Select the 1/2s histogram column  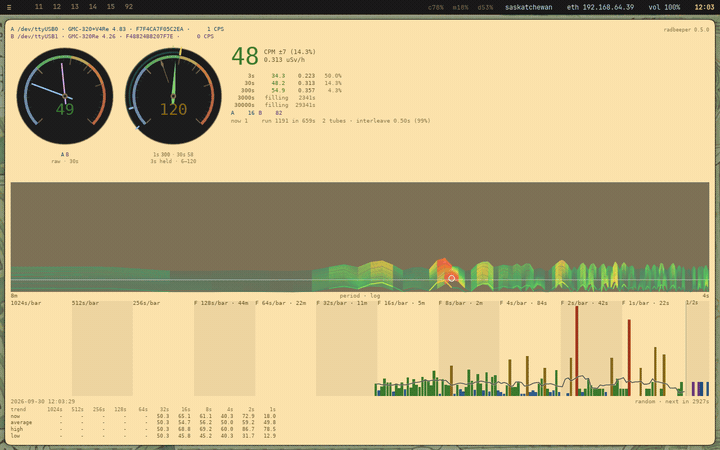tap(697, 348)
